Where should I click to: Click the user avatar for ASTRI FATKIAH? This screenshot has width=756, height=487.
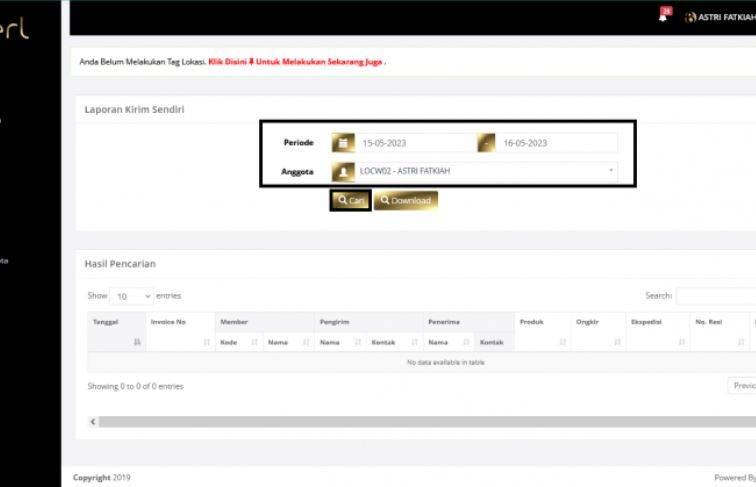coord(690,17)
